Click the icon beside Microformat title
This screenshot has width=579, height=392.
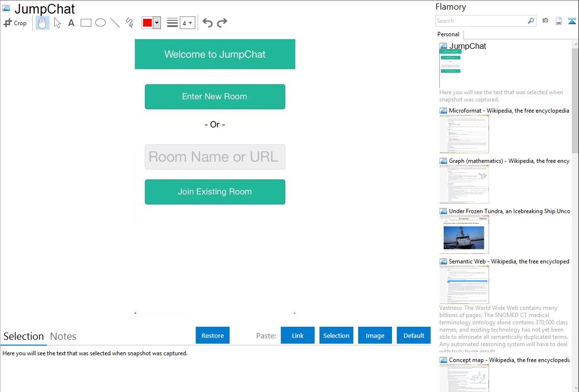(x=444, y=111)
